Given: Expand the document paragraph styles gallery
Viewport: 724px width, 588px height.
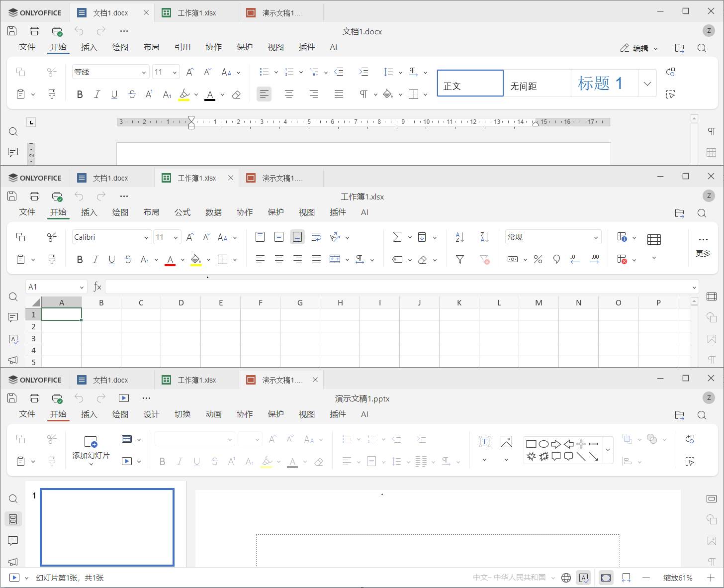Looking at the screenshot, I should point(647,83).
